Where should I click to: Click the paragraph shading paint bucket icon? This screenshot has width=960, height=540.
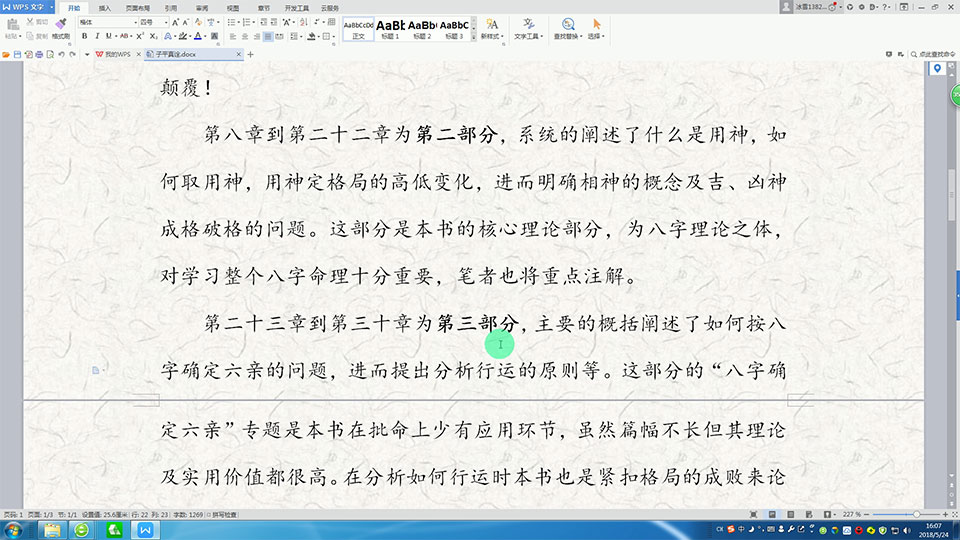coord(311,36)
